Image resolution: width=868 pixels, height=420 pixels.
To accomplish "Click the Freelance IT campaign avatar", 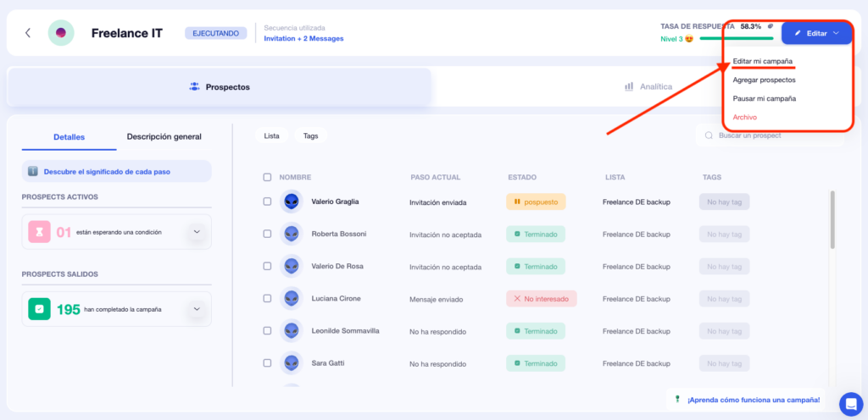I will click(61, 33).
